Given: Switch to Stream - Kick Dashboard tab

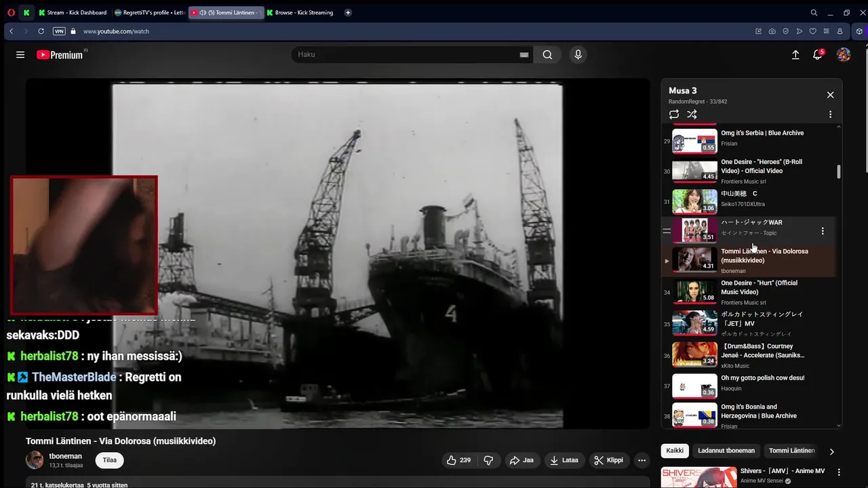Looking at the screenshot, I should [x=73, y=12].
